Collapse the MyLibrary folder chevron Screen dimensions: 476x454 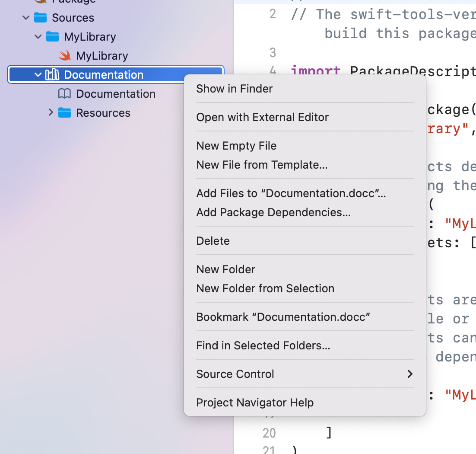[x=38, y=37]
